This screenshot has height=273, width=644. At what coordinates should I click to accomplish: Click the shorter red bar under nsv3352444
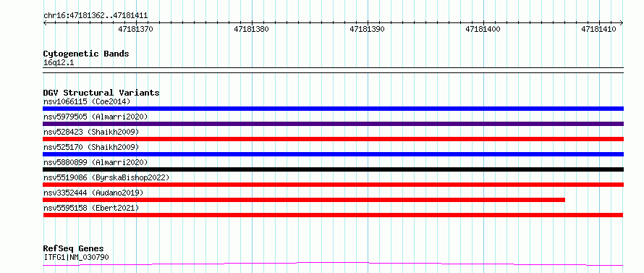click(x=304, y=200)
